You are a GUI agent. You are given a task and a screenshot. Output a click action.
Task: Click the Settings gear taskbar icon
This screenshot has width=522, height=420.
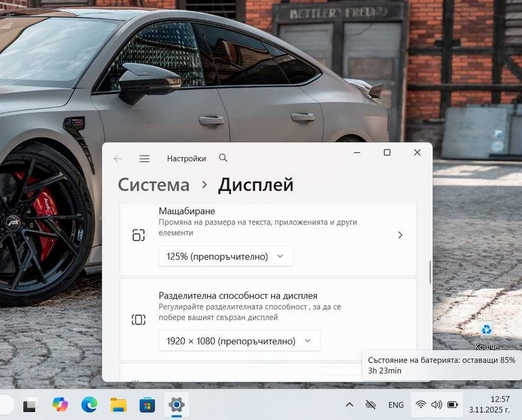point(176,404)
